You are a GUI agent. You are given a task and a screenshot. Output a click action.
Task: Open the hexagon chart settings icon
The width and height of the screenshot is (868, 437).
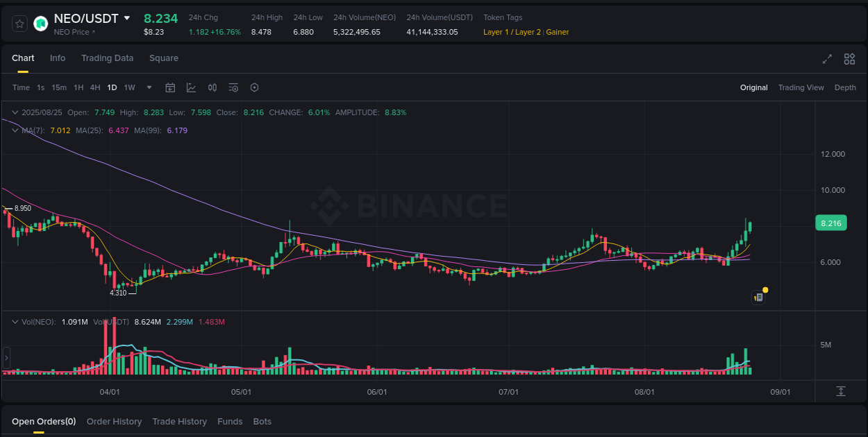point(254,87)
